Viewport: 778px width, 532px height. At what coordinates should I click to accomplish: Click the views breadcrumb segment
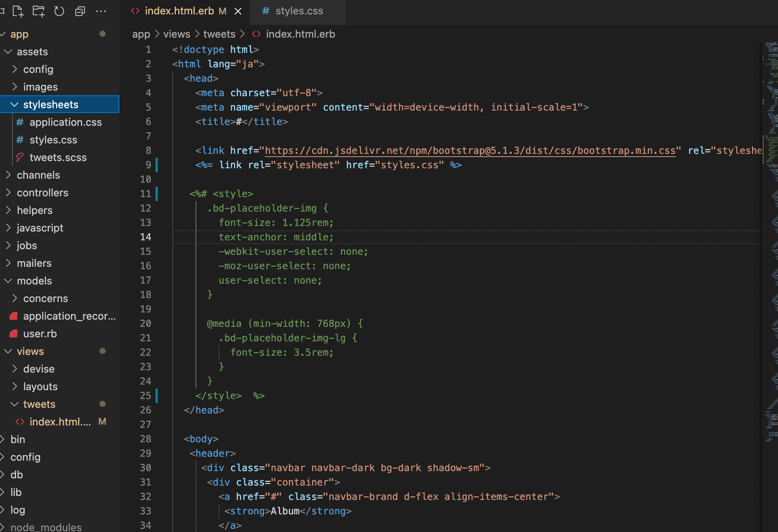tap(177, 34)
